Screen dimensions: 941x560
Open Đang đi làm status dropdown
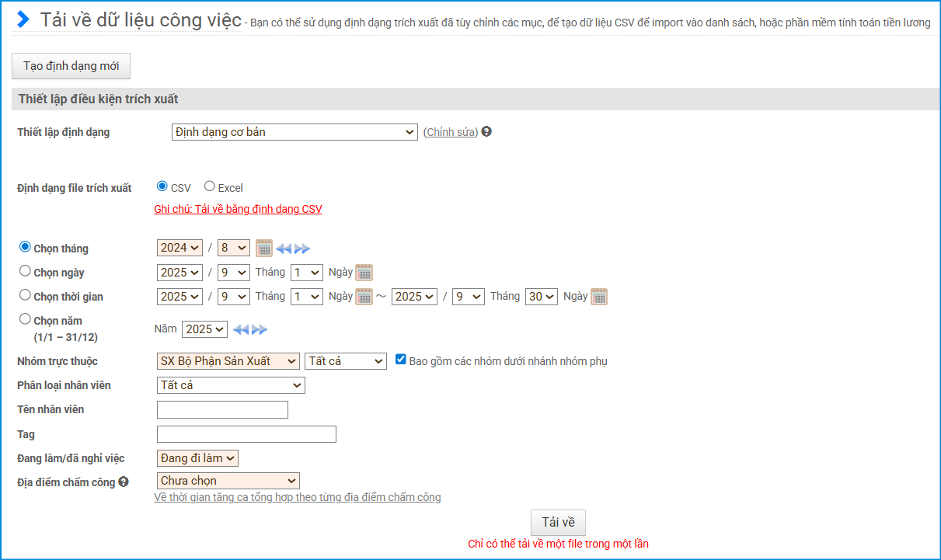click(x=197, y=458)
